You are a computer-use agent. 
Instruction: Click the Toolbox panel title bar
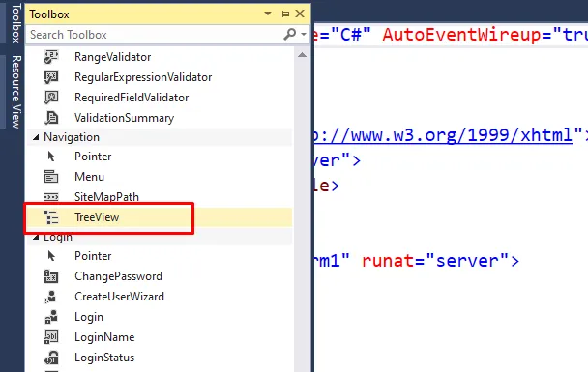(167, 14)
